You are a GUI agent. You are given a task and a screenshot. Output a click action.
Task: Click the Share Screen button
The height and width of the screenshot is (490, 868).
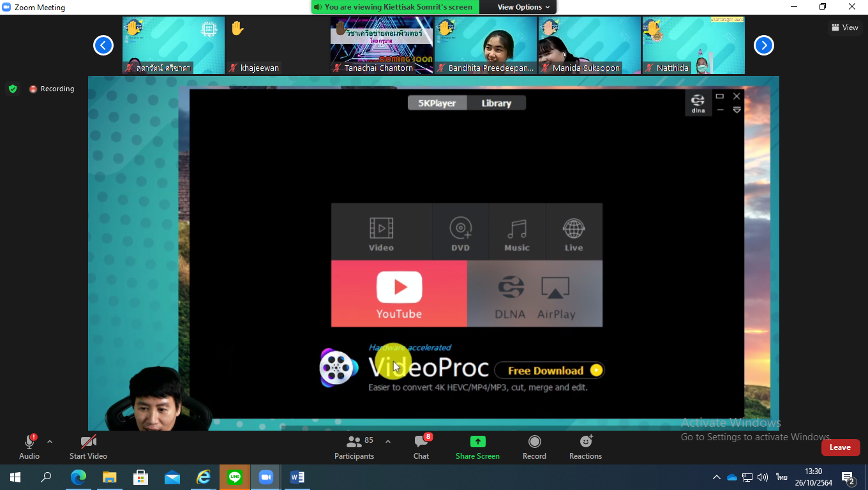[477, 447]
